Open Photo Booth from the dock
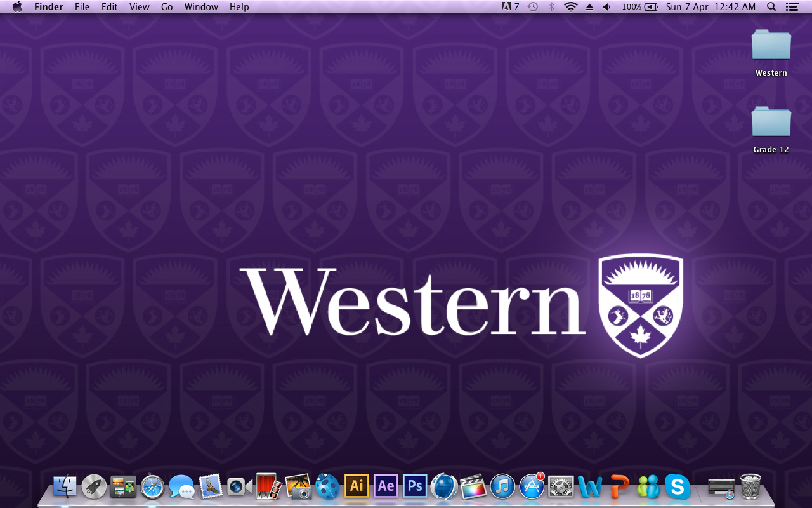The image size is (812, 508). click(x=269, y=486)
